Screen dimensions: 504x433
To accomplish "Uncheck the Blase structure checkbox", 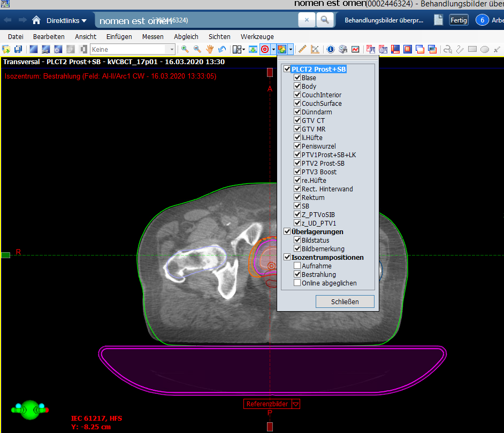I will (297, 78).
